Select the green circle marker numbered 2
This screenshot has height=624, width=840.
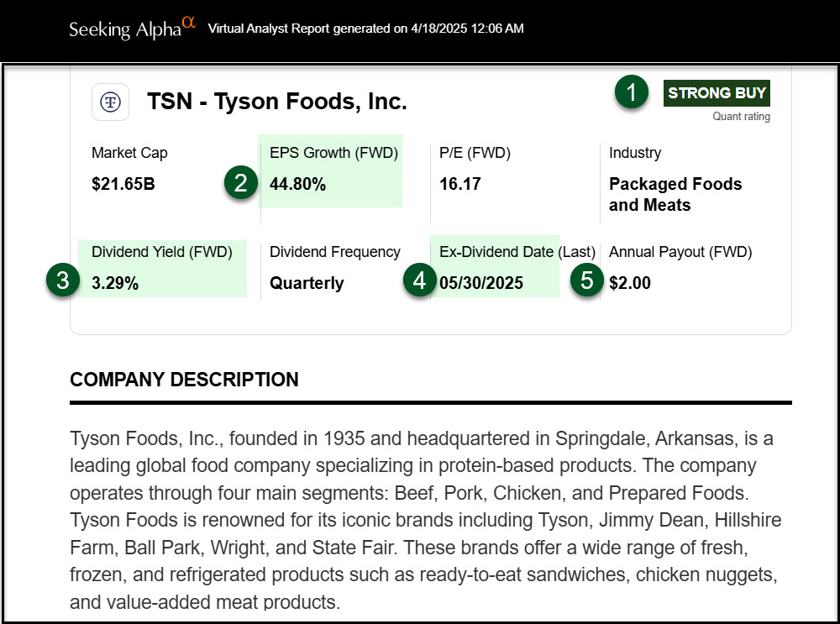(241, 183)
